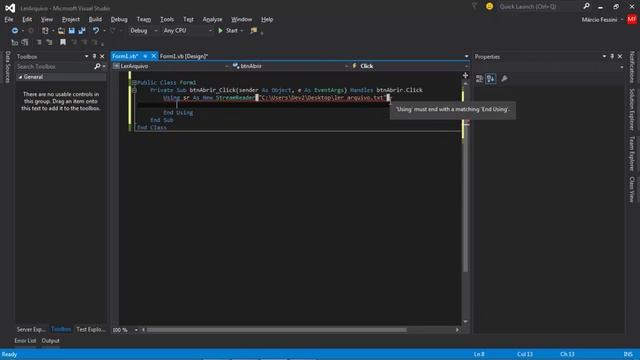Click the Open File folder icon

(61, 31)
